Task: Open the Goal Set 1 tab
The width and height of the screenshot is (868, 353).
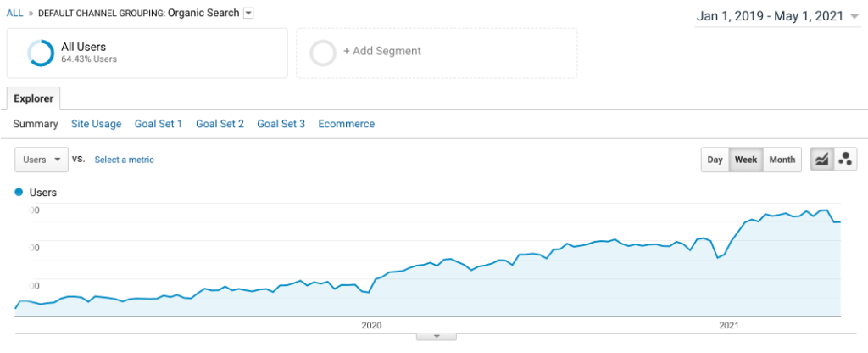Action: [x=159, y=124]
